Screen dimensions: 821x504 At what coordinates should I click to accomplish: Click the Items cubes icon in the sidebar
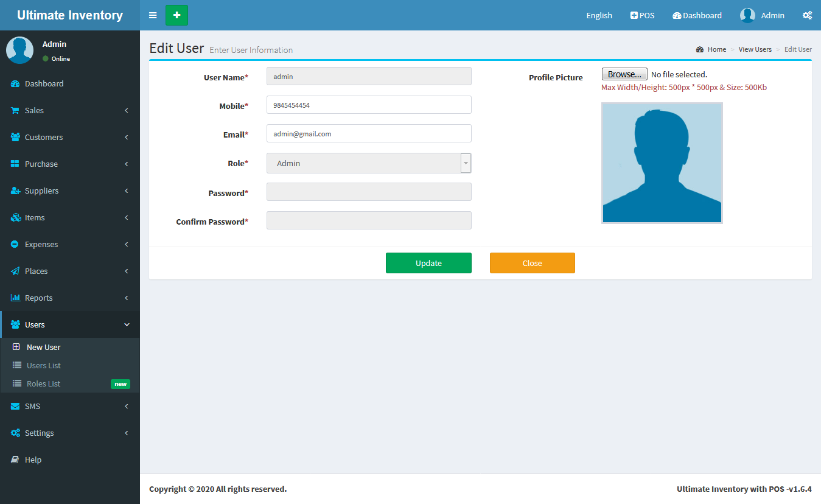pos(15,218)
